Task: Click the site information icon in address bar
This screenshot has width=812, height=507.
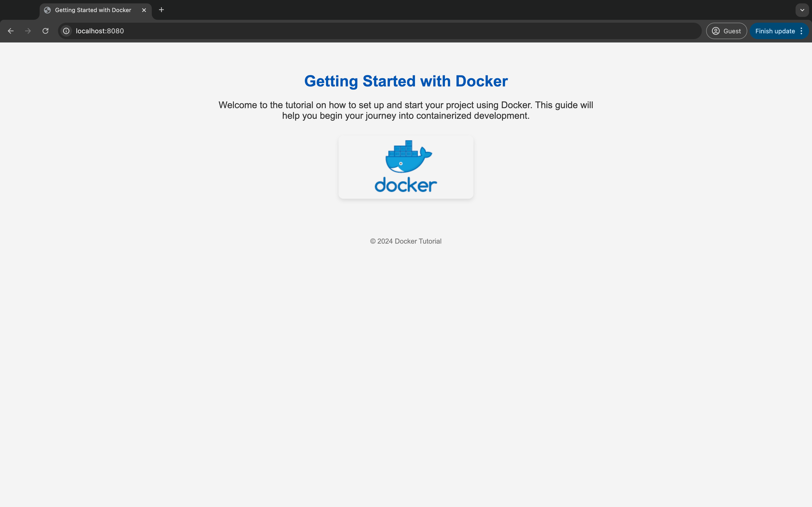Action: 66,31
